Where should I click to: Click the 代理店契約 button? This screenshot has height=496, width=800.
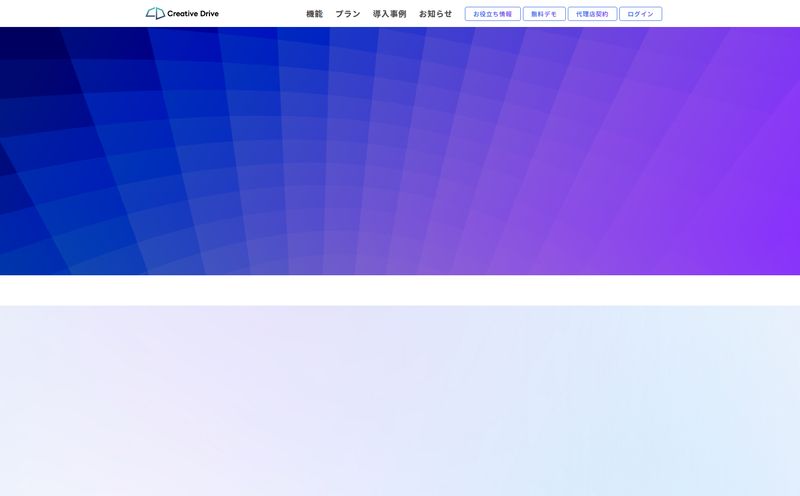(592, 14)
